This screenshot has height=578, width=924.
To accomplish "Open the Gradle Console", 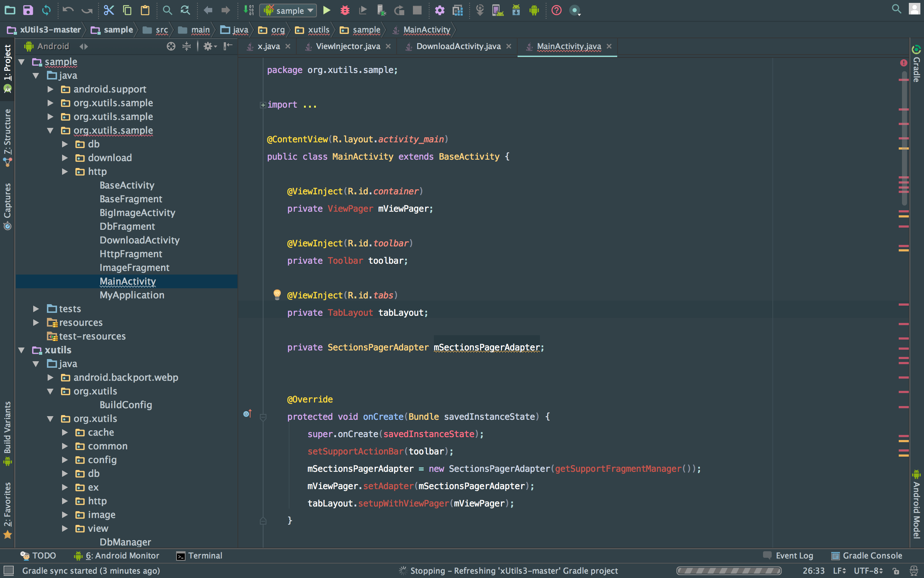I will 867,556.
